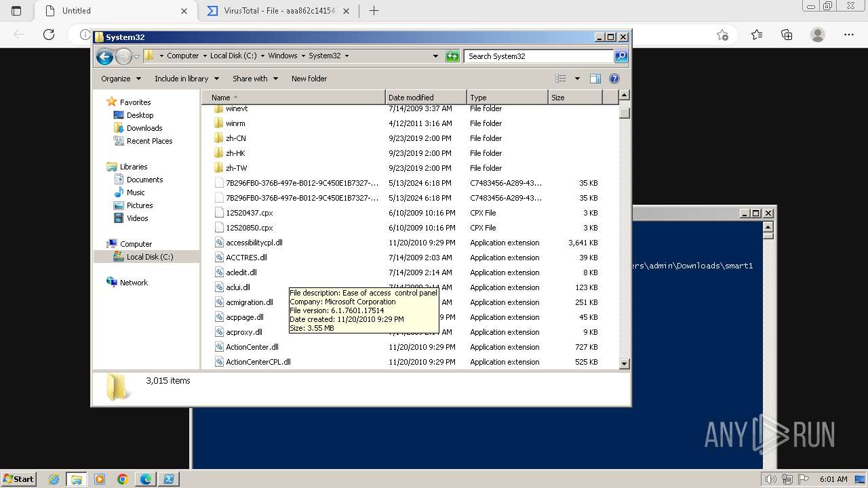
Task: Open Edge favorites icon
Action: tap(756, 35)
